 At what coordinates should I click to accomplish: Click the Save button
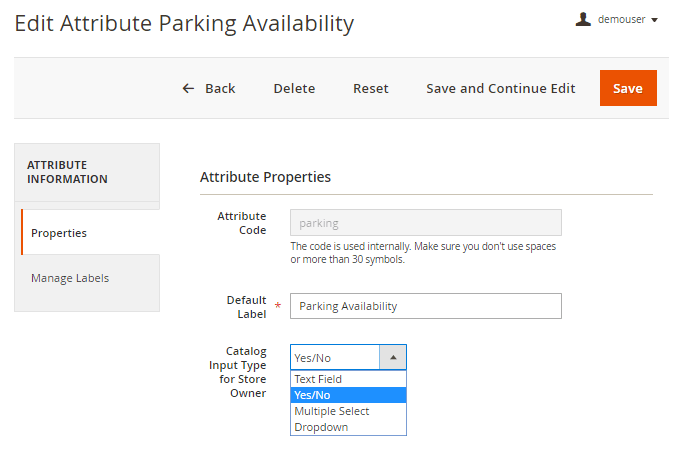click(628, 88)
